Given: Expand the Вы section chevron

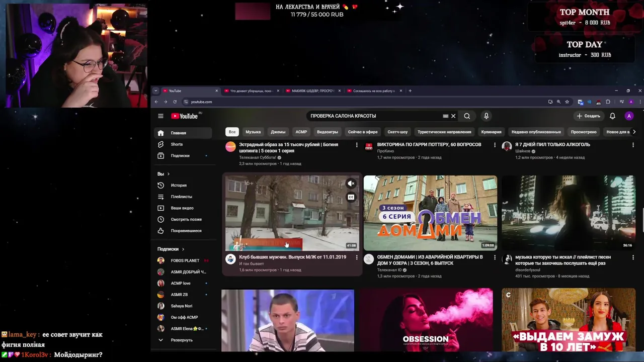Looking at the screenshot, I should click(x=168, y=174).
